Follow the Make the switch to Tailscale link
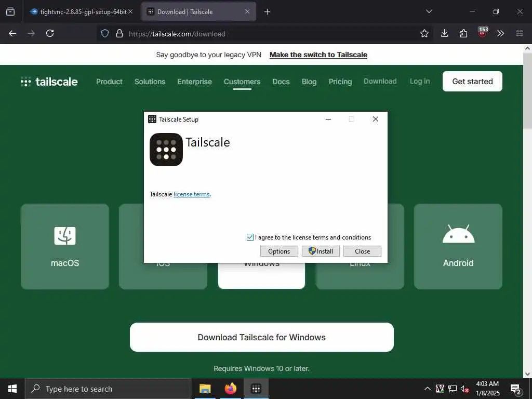 tap(318, 55)
